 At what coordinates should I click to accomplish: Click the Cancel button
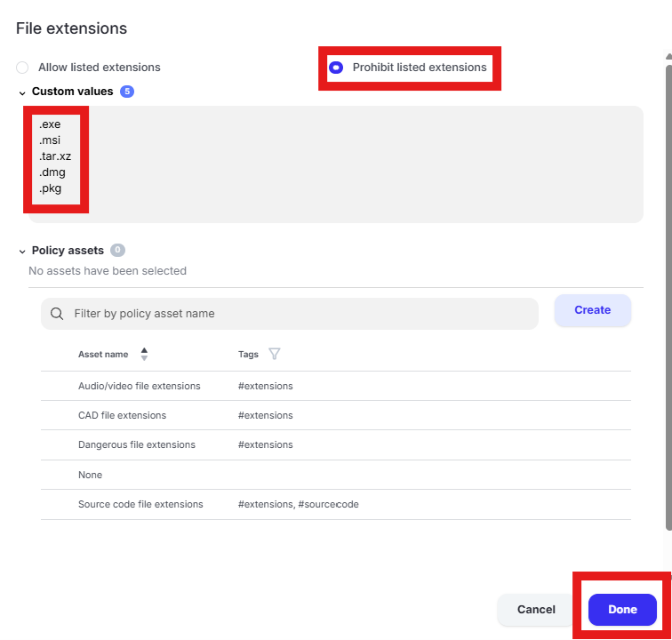536,609
